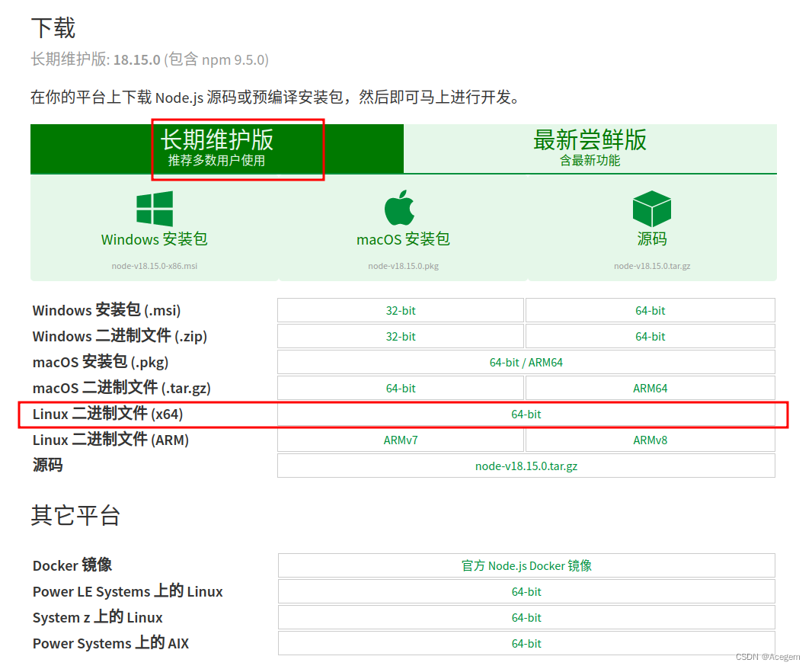Open 官方 Node.js Docker 镜像 link

click(x=526, y=565)
